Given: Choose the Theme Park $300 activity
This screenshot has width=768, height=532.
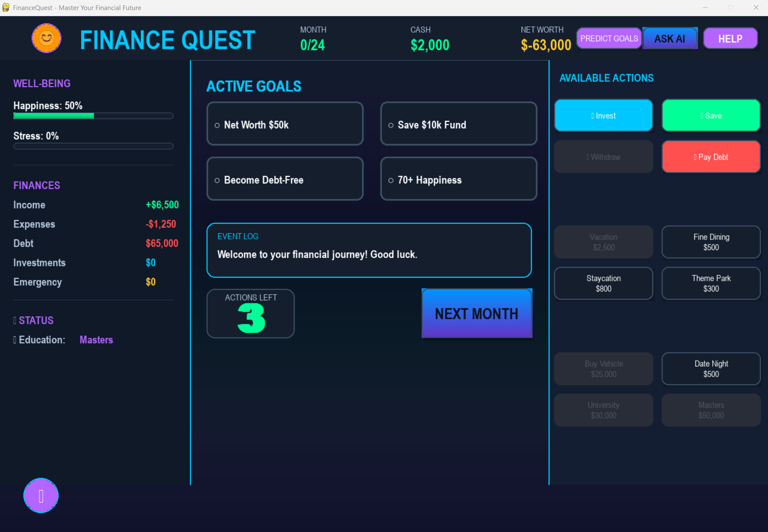Looking at the screenshot, I should pos(711,283).
